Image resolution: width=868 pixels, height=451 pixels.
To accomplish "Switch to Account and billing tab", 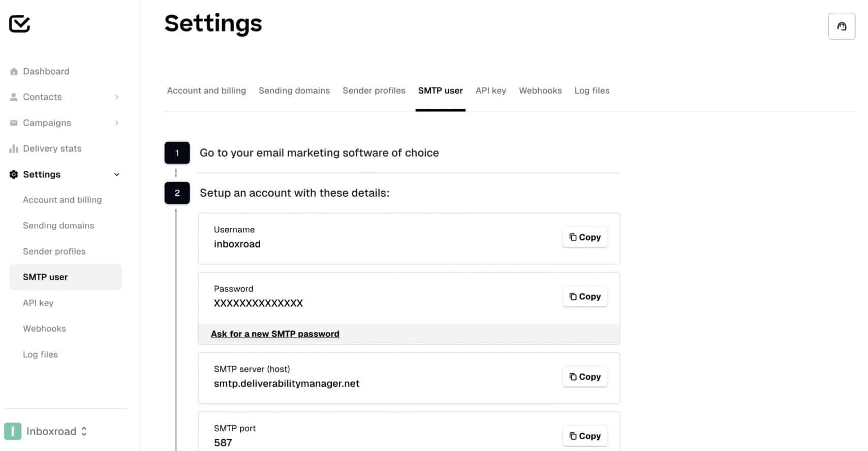I will (x=206, y=91).
